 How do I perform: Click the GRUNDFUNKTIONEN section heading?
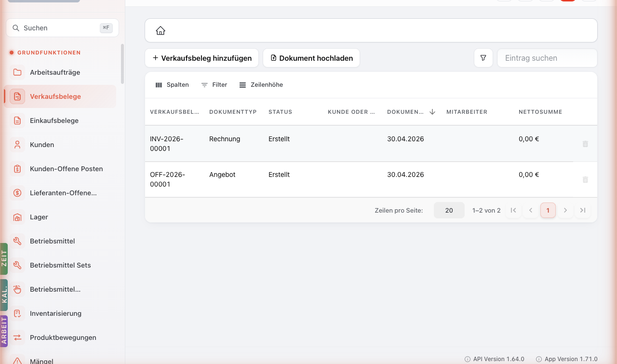pyautogui.click(x=49, y=53)
